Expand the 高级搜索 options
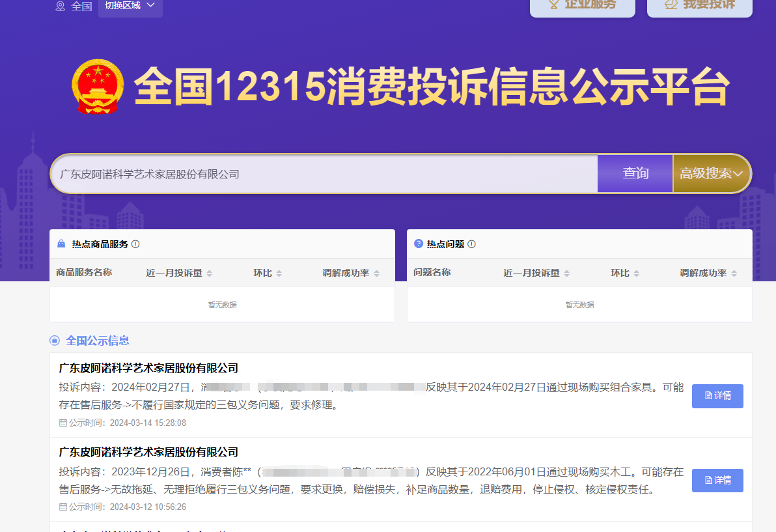The height and width of the screenshot is (532, 776). 711,174
